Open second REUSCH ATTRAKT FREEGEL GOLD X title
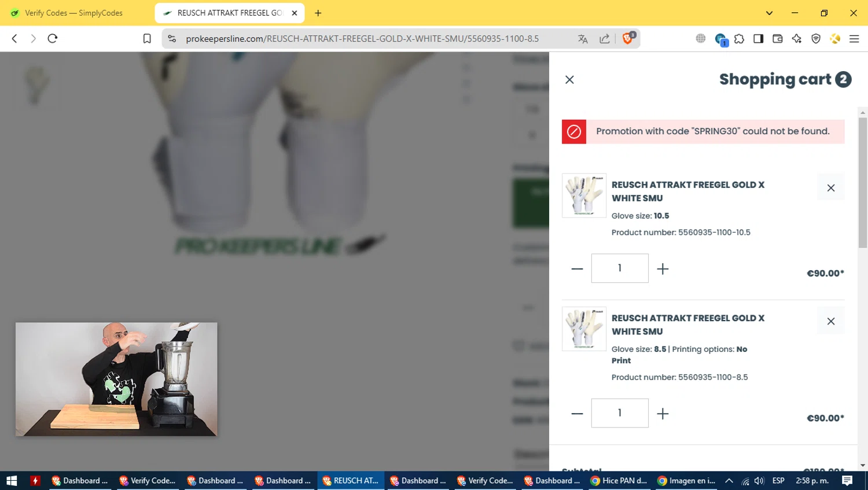This screenshot has height=490, width=868. [688, 325]
